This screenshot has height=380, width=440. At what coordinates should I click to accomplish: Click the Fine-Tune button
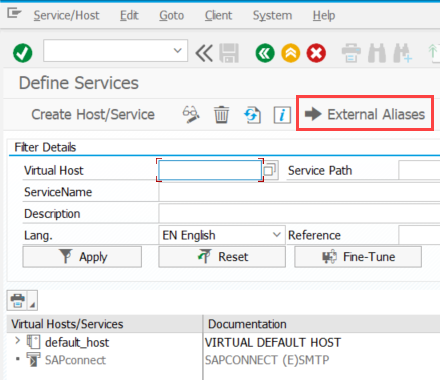click(x=358, y=257)
